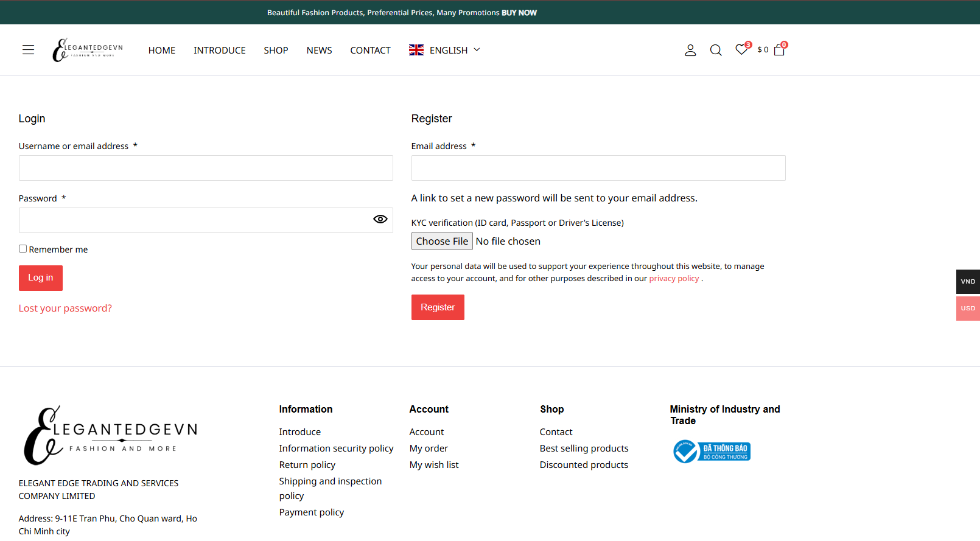Open the My wish list footer link
This screenshot has width=980, height=541.
pos(434,465)
